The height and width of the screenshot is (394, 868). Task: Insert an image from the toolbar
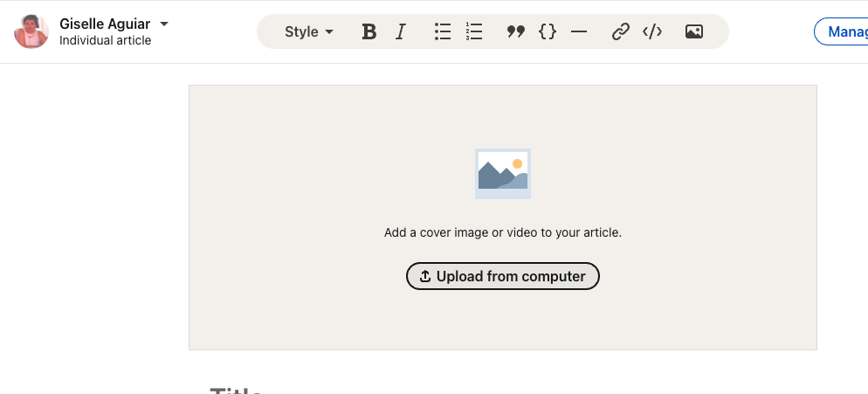(x=694, y=32)
